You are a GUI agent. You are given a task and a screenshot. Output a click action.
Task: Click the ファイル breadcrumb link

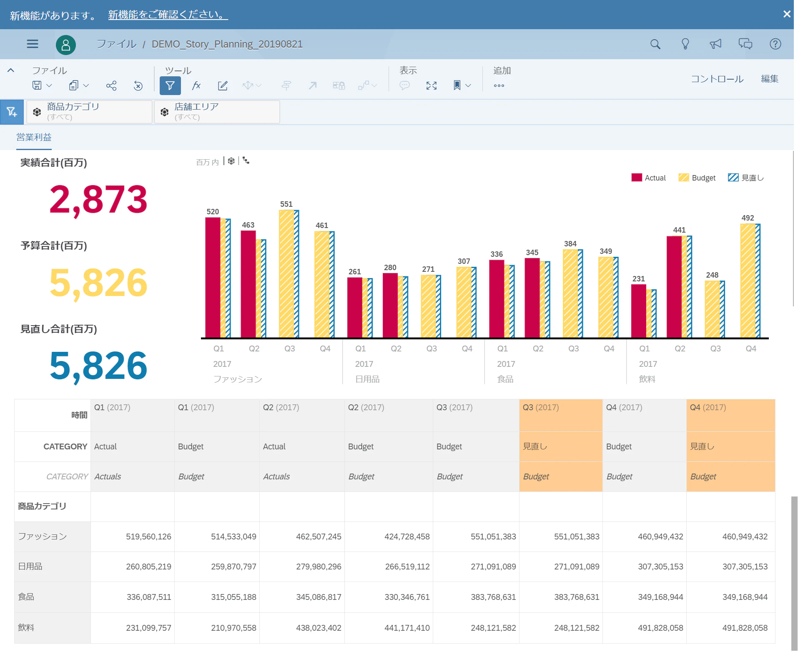(116, 44)
